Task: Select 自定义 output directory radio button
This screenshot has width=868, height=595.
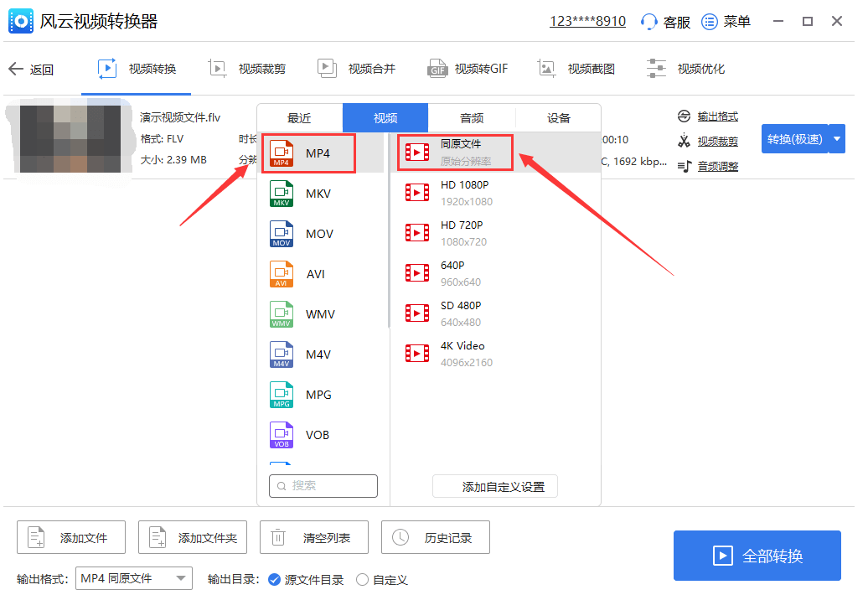Action: tap(363, 579)
